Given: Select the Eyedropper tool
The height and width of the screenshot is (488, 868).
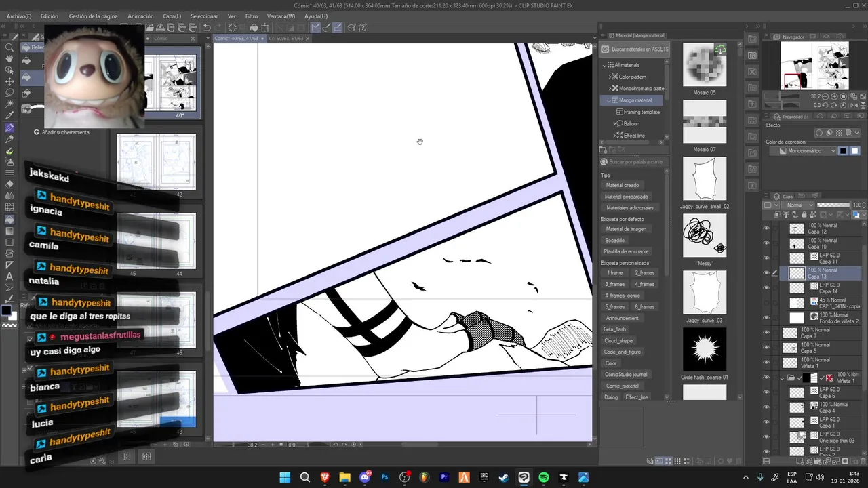Looking at the screenshot, I should (x=9, y=116).
